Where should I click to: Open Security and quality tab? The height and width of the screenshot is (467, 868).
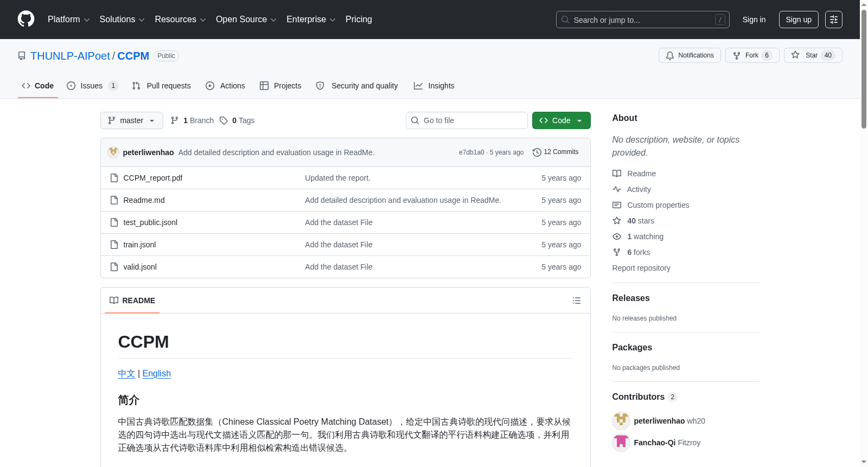pos(357,86)
